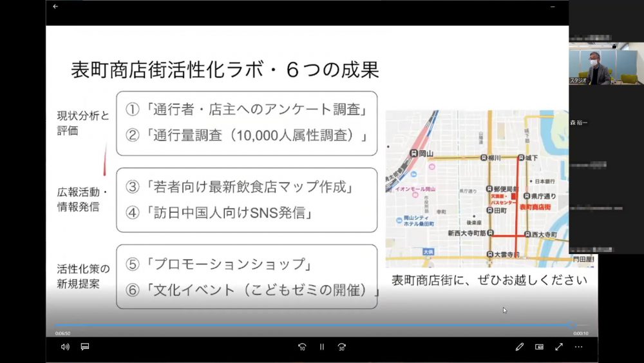Click caption 表町商店街に、ぜひお越しください
Screen dimensions: 644x363
pyautogui.click(x=489, y=280)
